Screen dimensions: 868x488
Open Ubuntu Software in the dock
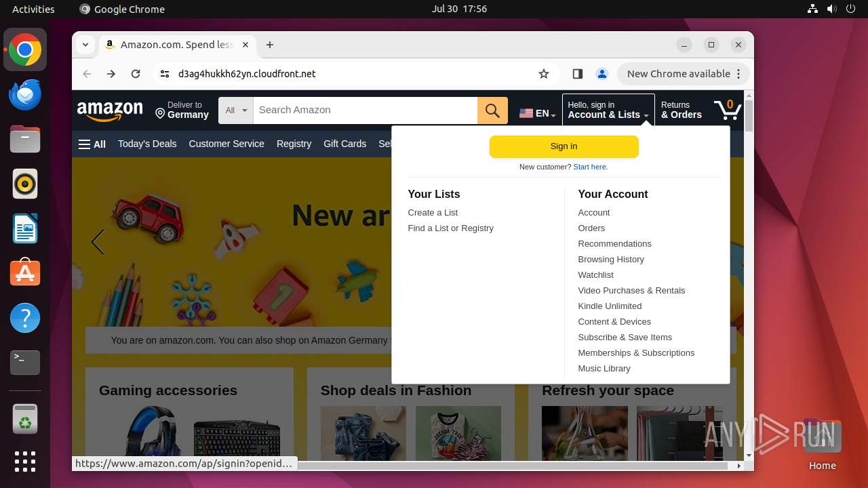click(25, 273)
